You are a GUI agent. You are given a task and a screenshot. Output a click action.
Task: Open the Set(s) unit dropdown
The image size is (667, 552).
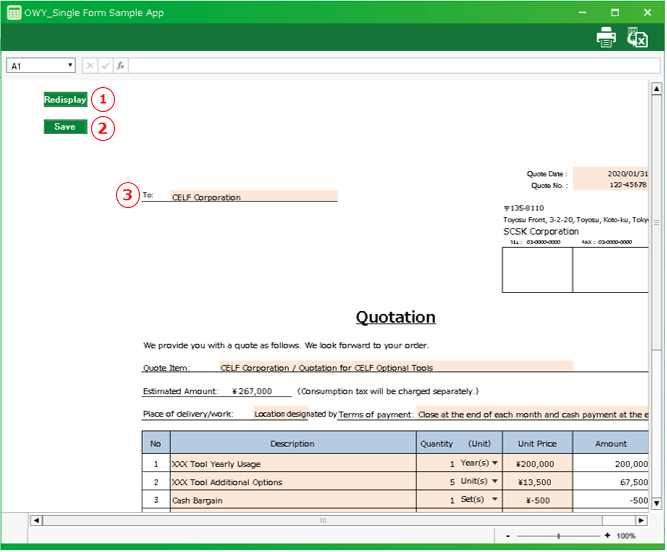click(494, 499)
